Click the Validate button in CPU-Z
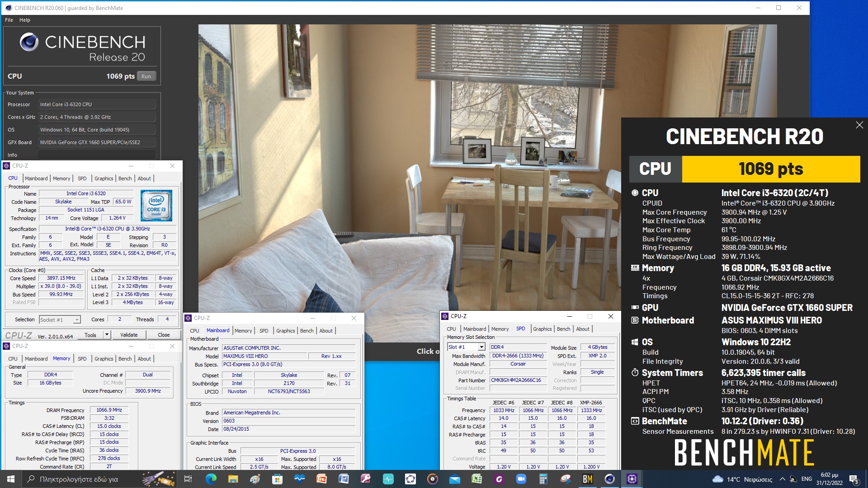The image size is (868, 488). [129, 335]
